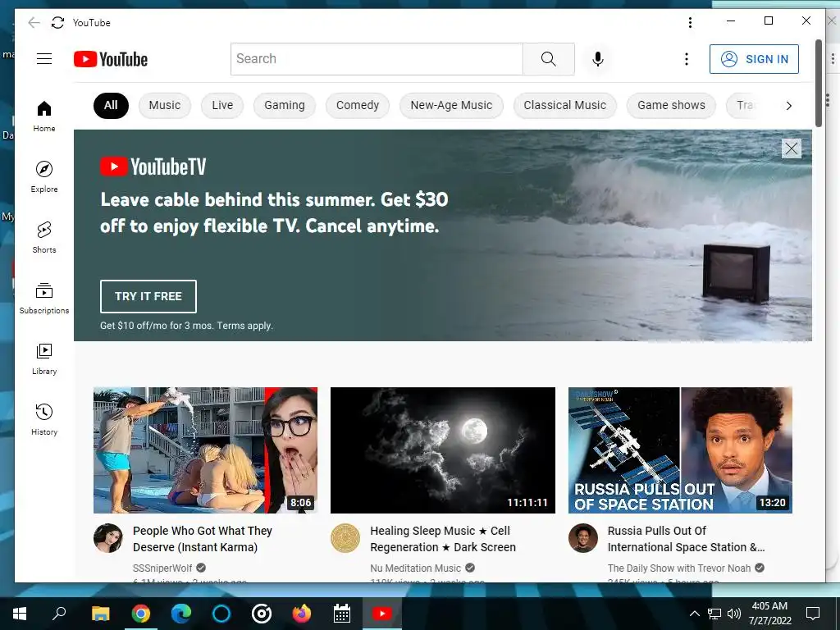840x630 pixels.
Task: Launch Firefox from taskbar
Action: pyautogui.click(x=302, y=614)
